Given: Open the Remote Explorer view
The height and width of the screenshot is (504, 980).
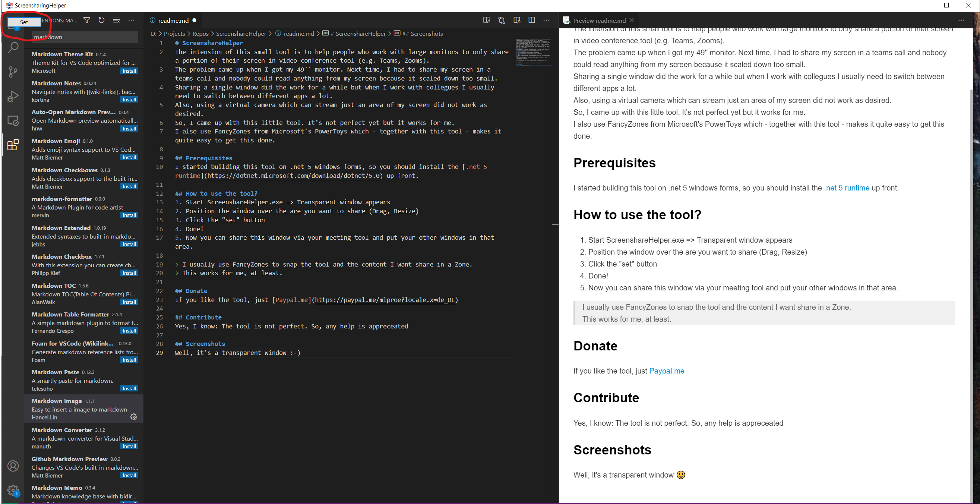Looking at the screenshot, I should point(13,121).
